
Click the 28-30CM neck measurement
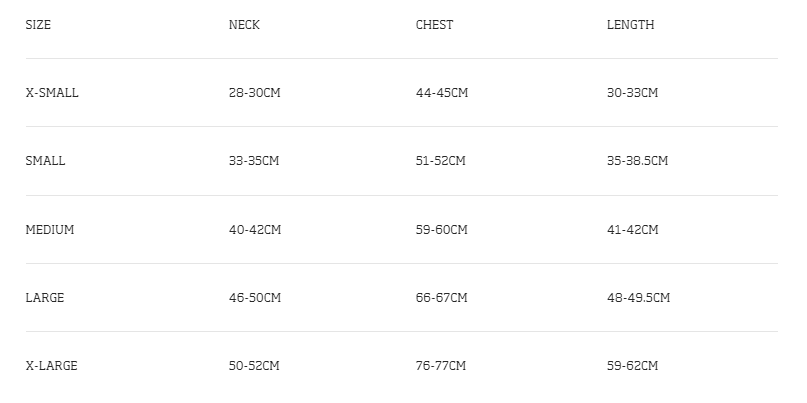[x=254, y=93]
